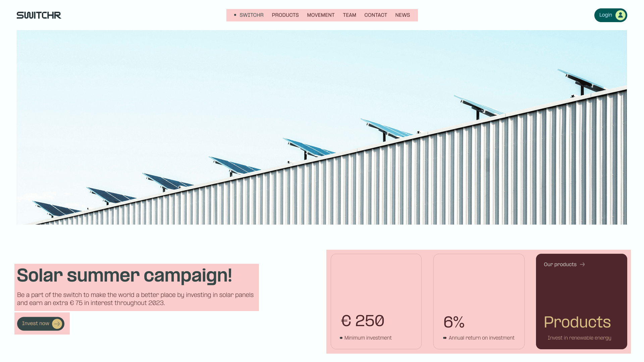This screenshot has height=362, width=644.
Task: Go to the MOVEMENT page
Action: pos(321,15)
